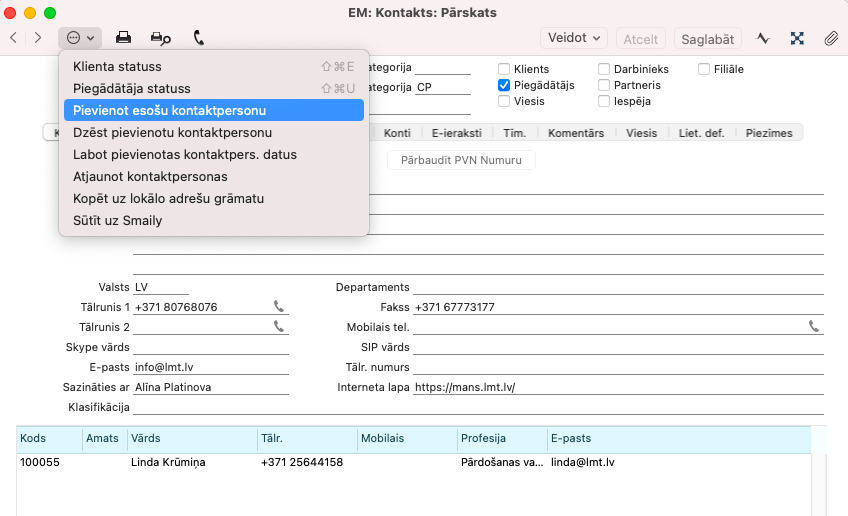Image resolution: width=848 pixels, height=516 pixels.
Task: Click the print preview icon
Action: click(x=160, y=38)
